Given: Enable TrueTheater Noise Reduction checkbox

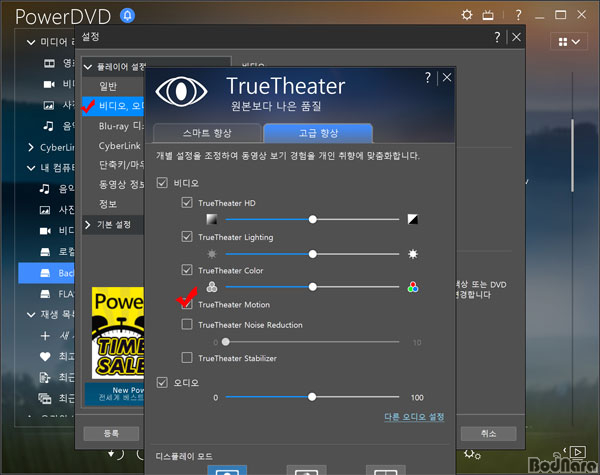Looking at the screenshot, I should tap(187, 325).
